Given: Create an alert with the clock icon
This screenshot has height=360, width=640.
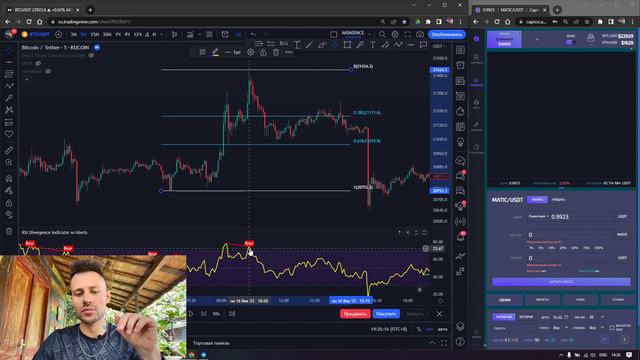Looking at the screenshot, I should [225, 35].
